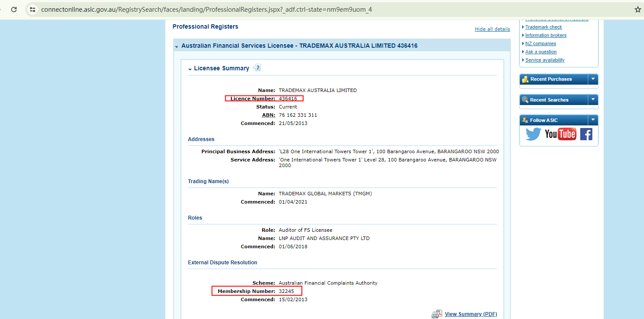This screenshot has width=644, height=319.
Task: Collapse the Licensee Summary panel arrow
Action: tap(190, 69)
